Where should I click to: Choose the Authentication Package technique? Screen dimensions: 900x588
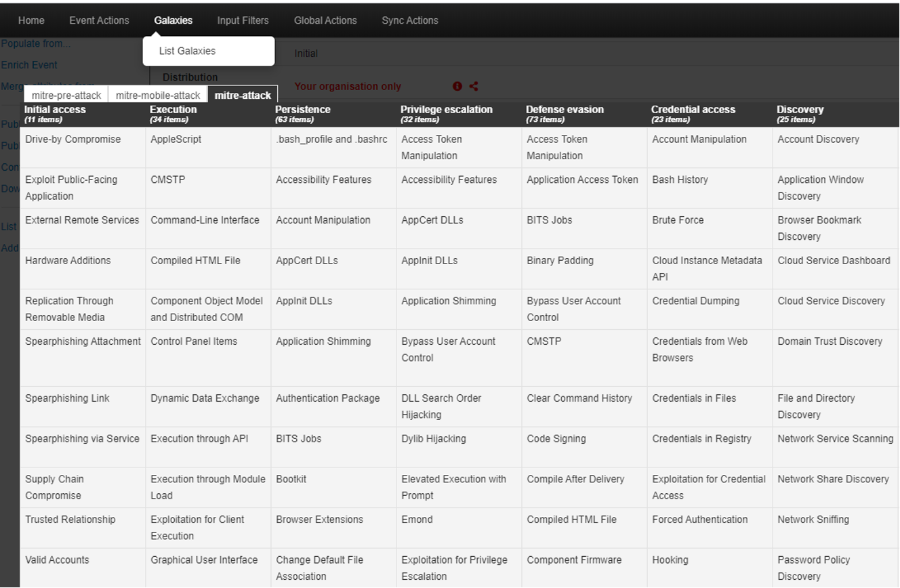click(333, 406)
